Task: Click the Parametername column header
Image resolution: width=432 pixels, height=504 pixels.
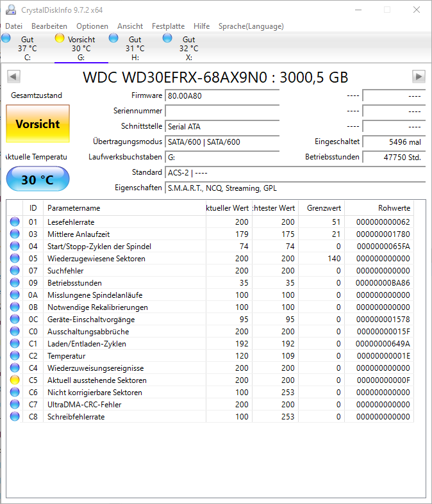Action: click(x=124, y=208)
